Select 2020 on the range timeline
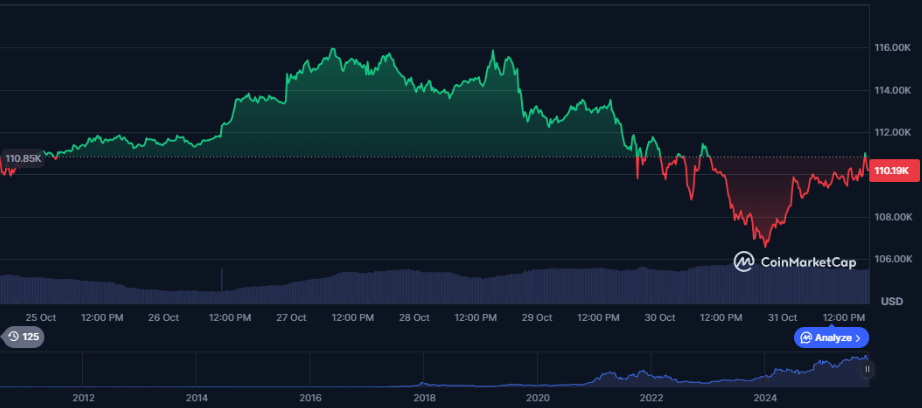The width and height of the screenshot is (922, 408). [537, 398]
